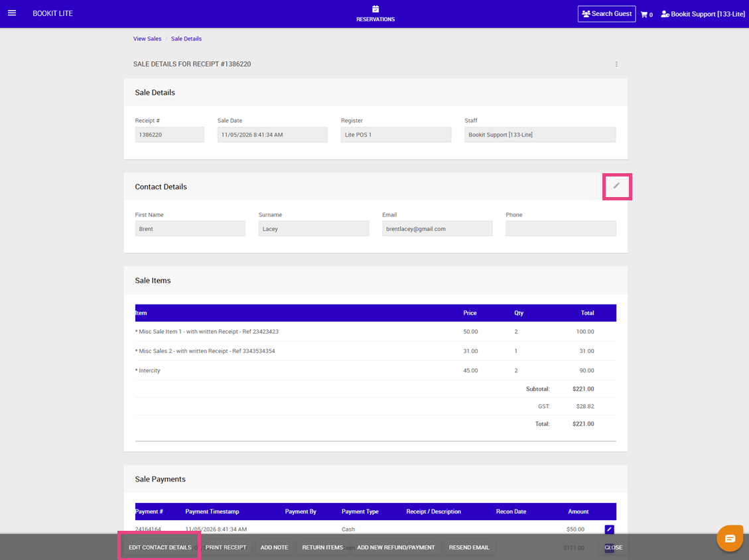Select Misc Sale Item 1 row text
The height and width of the screenshot is (560, 749).
click(x=207, y=332)
